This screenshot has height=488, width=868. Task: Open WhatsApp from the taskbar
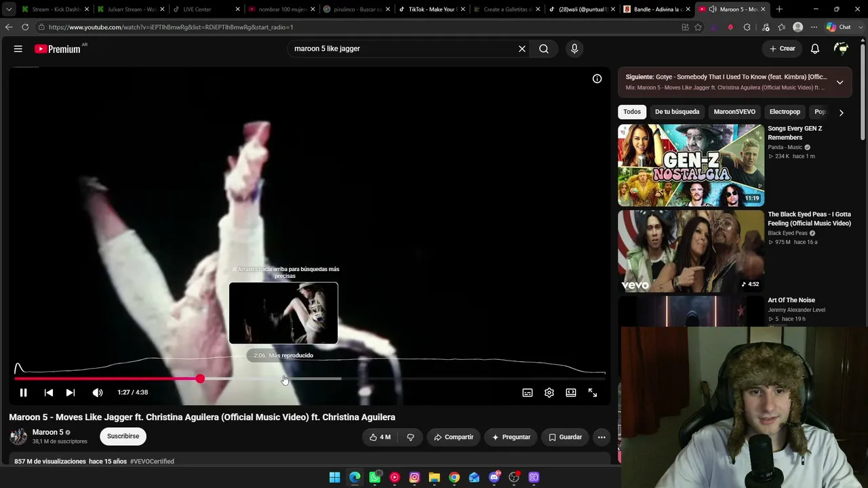[x=375, y=478]
